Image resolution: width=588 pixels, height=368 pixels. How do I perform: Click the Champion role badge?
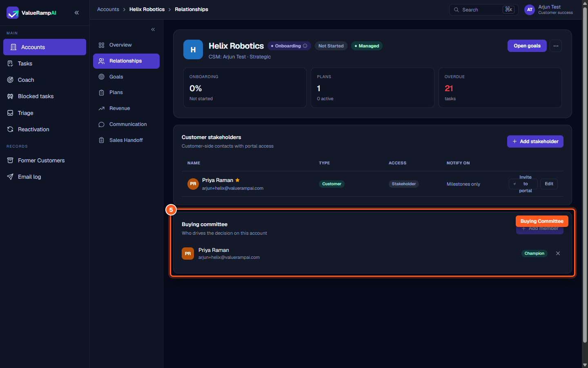[x=534, y=254]
